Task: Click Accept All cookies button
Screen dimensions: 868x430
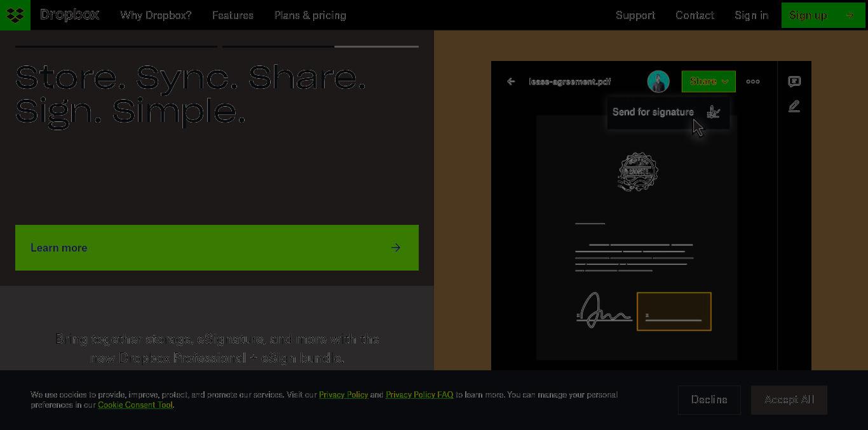Action: (789, 400)
